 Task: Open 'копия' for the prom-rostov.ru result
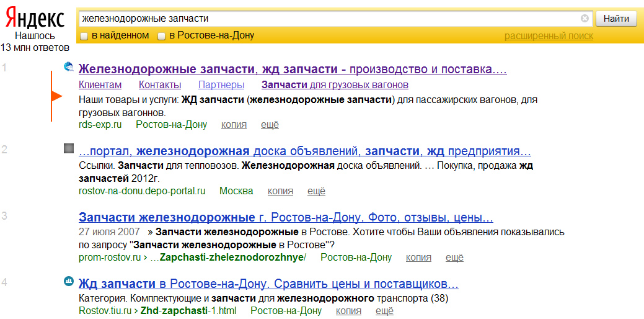[418, 258]
